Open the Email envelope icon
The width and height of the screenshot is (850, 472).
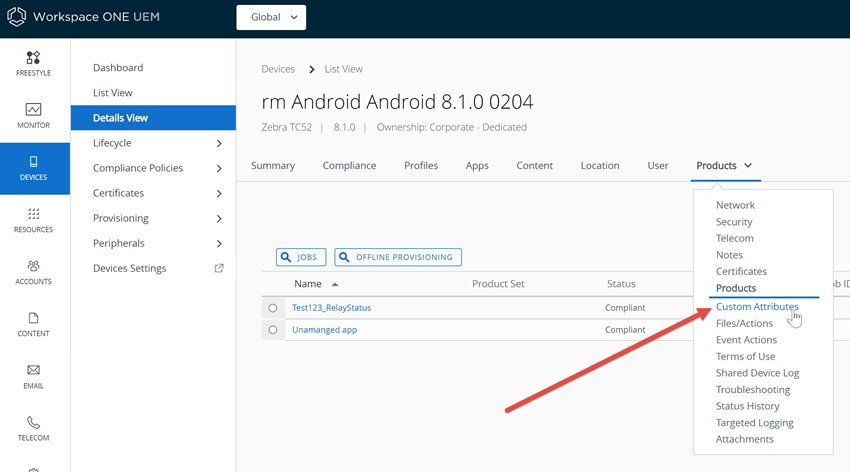(x=33, y=370)
